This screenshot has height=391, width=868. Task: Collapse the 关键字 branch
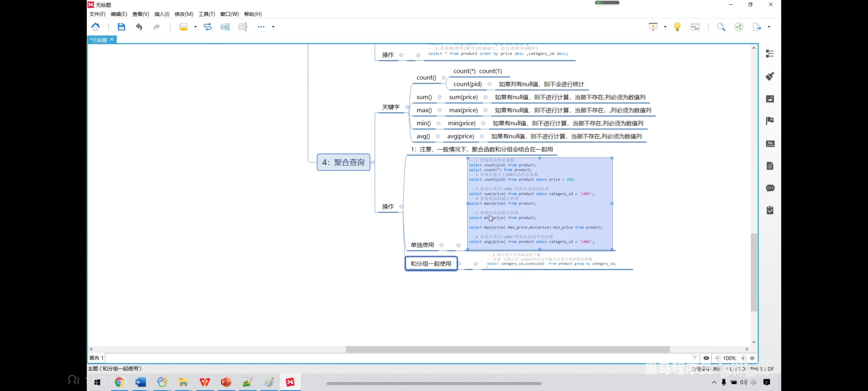click(407, 107)
